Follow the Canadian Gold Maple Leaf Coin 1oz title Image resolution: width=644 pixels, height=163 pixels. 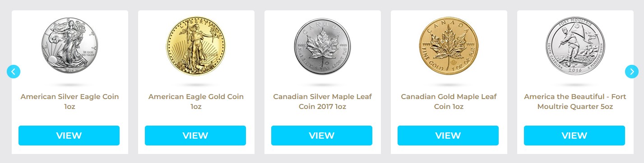pos(449,102)
